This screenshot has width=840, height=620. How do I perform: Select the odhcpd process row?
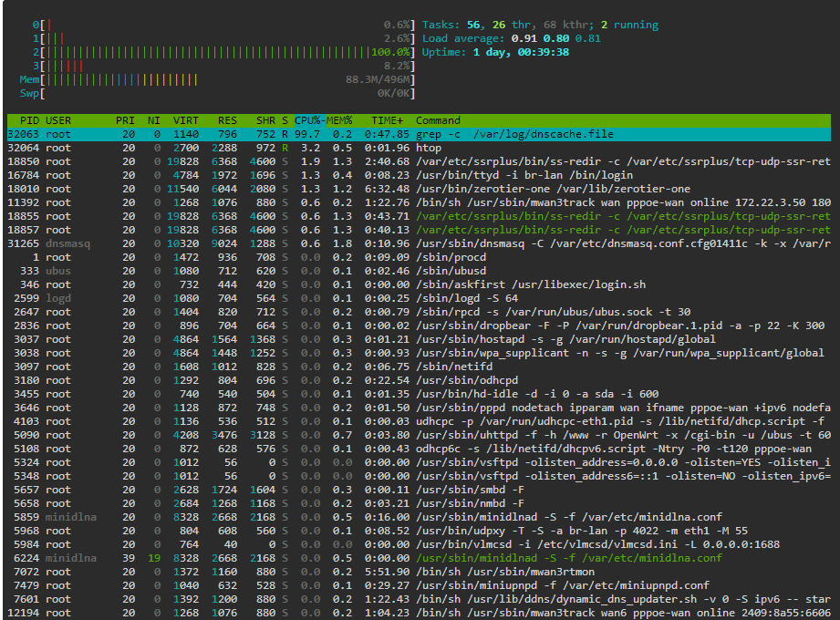pyautogui.click(x=419, y=380)
